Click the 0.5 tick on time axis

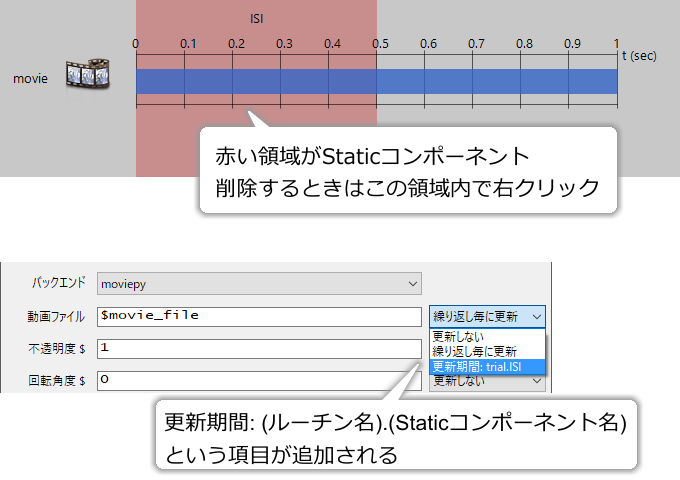pyautogui.click(x=380, y=44)
